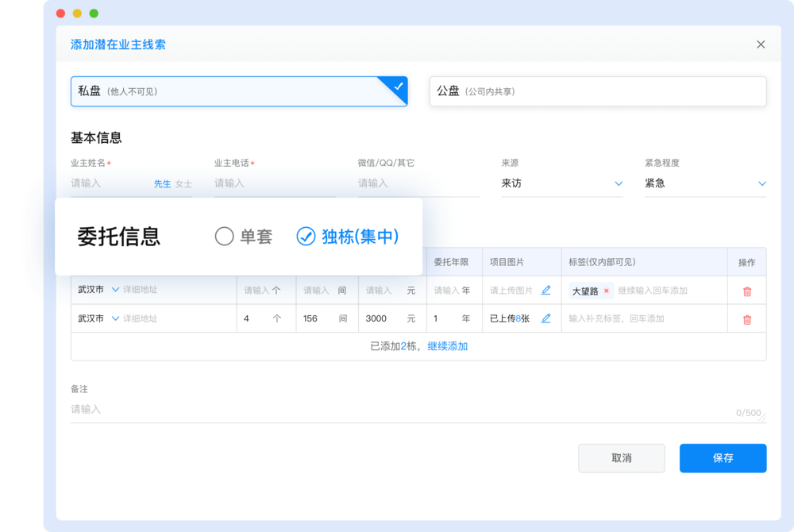This screenshot has height=532, width=794.
Task: Click the edit pencil next to 请上传图片
Action: [546, 290]
